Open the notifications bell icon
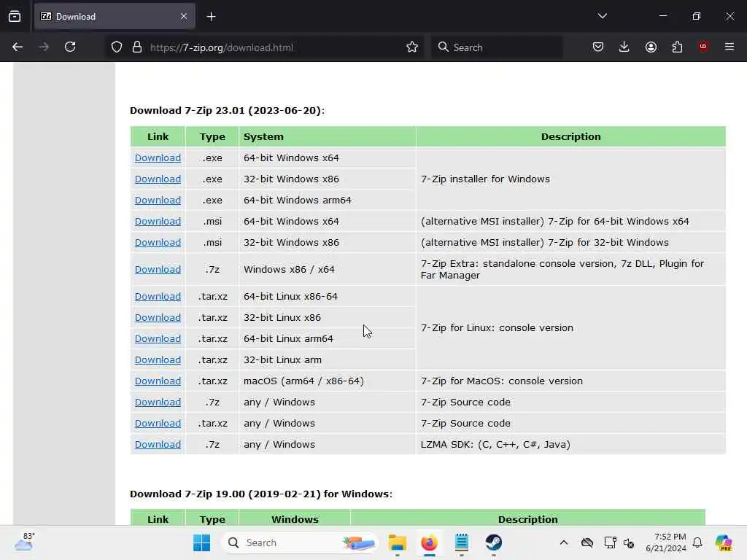 (697, 542)
